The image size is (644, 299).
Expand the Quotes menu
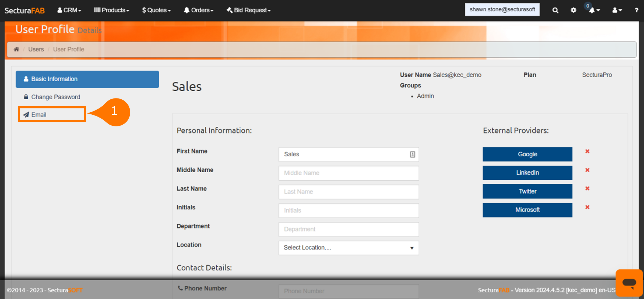click(x=156, y=10)
